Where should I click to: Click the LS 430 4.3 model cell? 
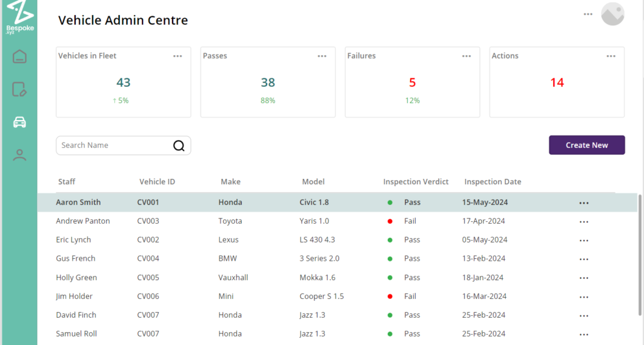(317, 240)
